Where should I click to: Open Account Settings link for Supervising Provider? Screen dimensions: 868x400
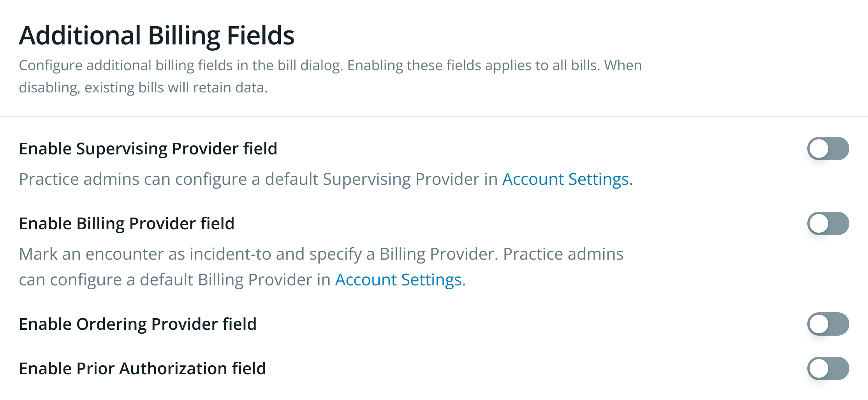tap(565, 179)
